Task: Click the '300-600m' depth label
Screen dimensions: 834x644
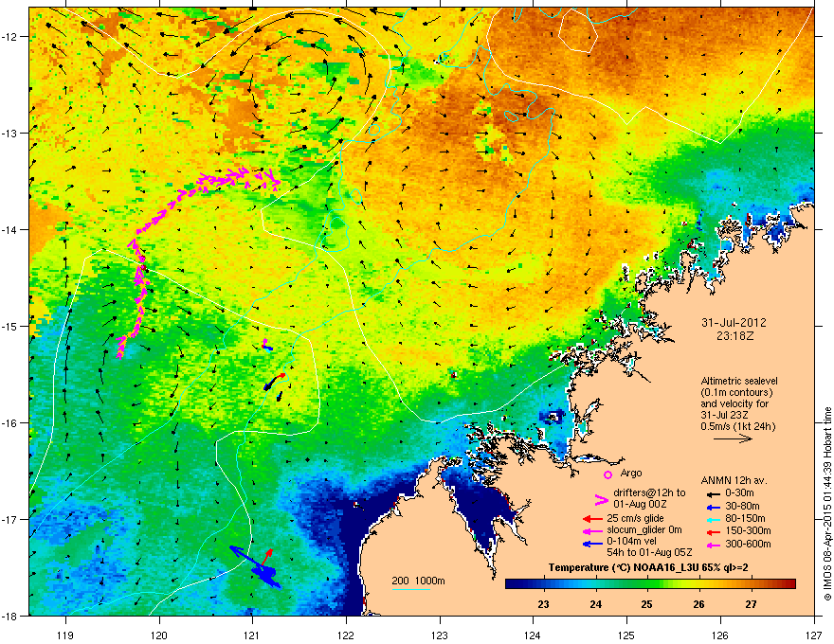Action: coord(748,545)
